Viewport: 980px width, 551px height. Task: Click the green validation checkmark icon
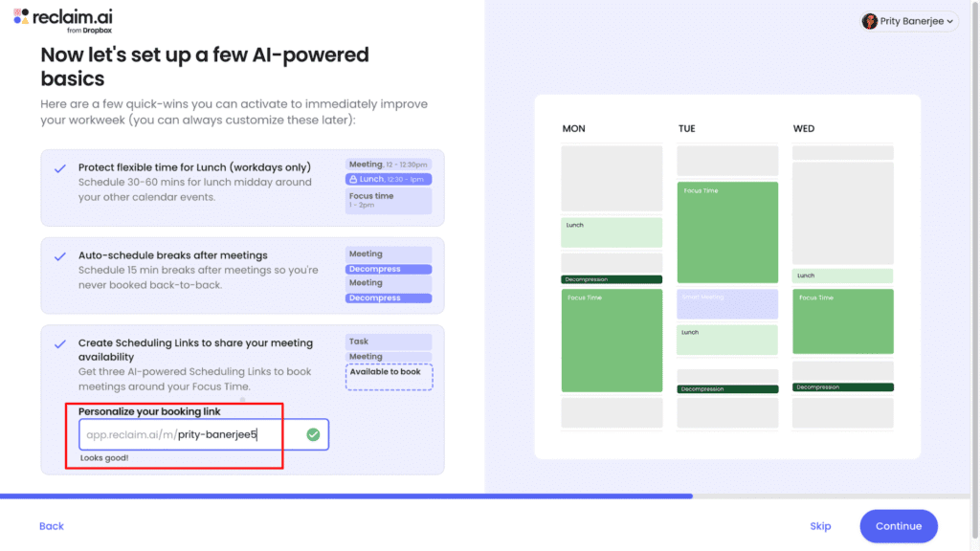click(x=312, y=434)
